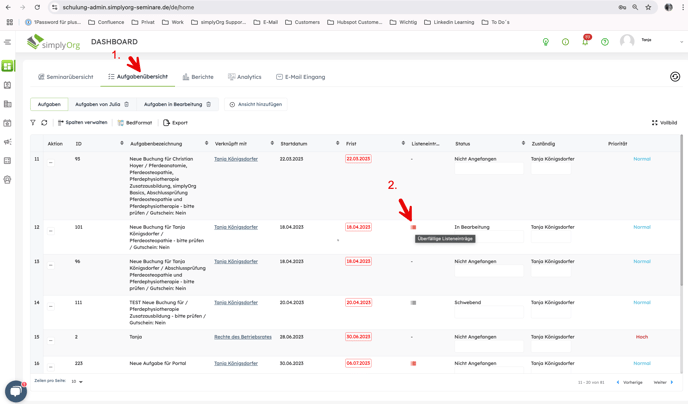Open the chat widget bubble
Image resolution: width=688 pixels, height=404 pixels.
(15, 390)
